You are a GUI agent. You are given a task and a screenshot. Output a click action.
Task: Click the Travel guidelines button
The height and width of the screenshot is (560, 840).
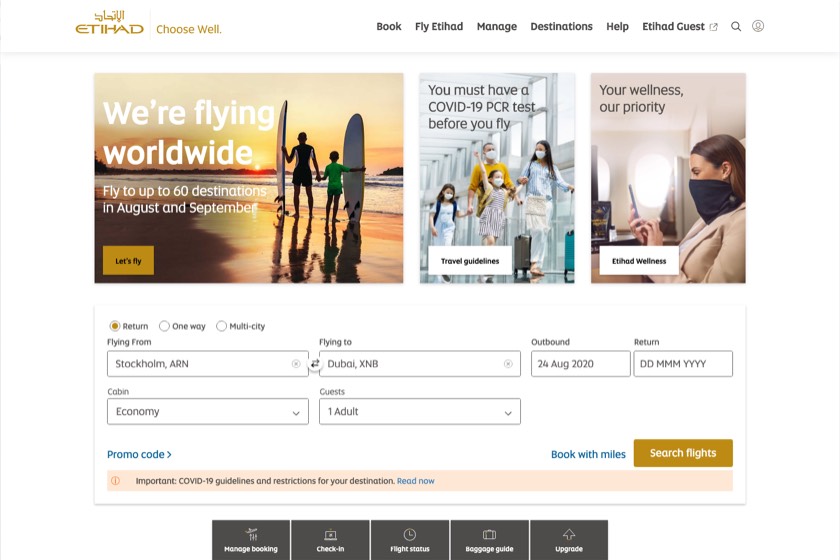(470, 261)
